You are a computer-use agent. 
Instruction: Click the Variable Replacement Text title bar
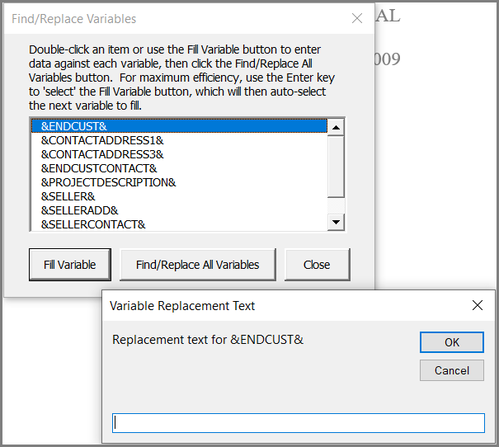point(287,305)
